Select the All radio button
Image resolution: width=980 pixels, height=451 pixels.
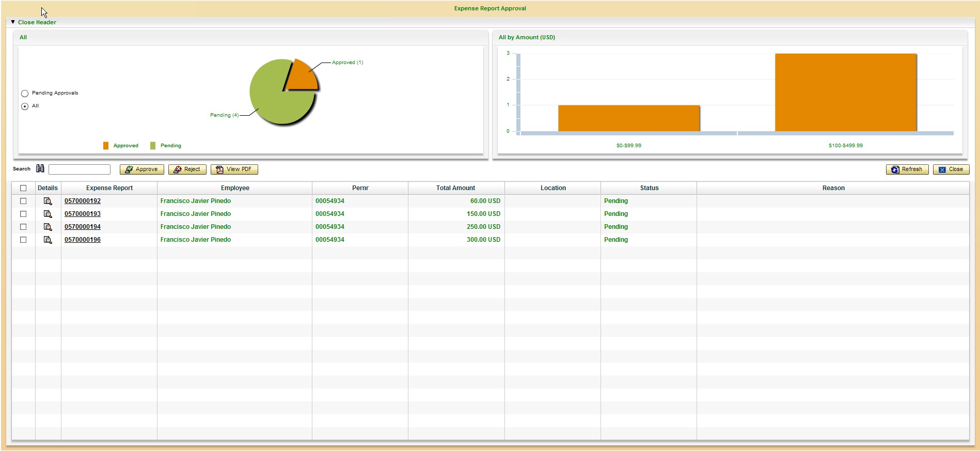(x=25, y=106)
